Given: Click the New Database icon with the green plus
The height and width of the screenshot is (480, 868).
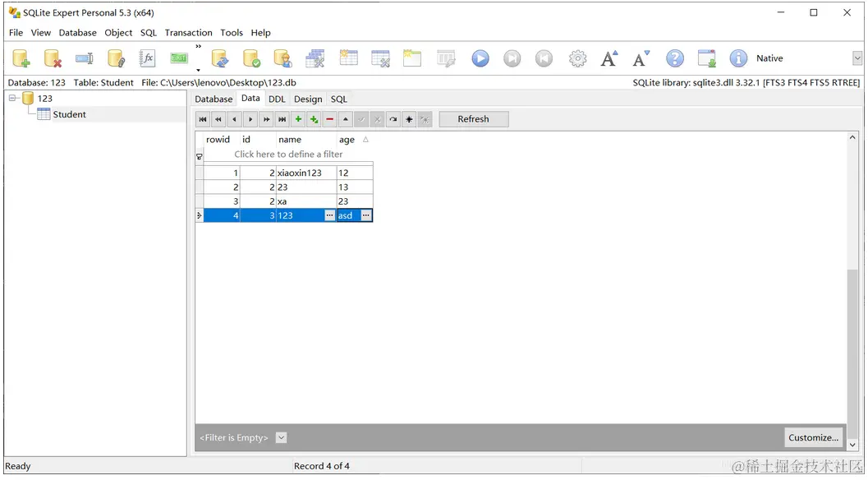Looking at the screenshot, I should 21,58.
